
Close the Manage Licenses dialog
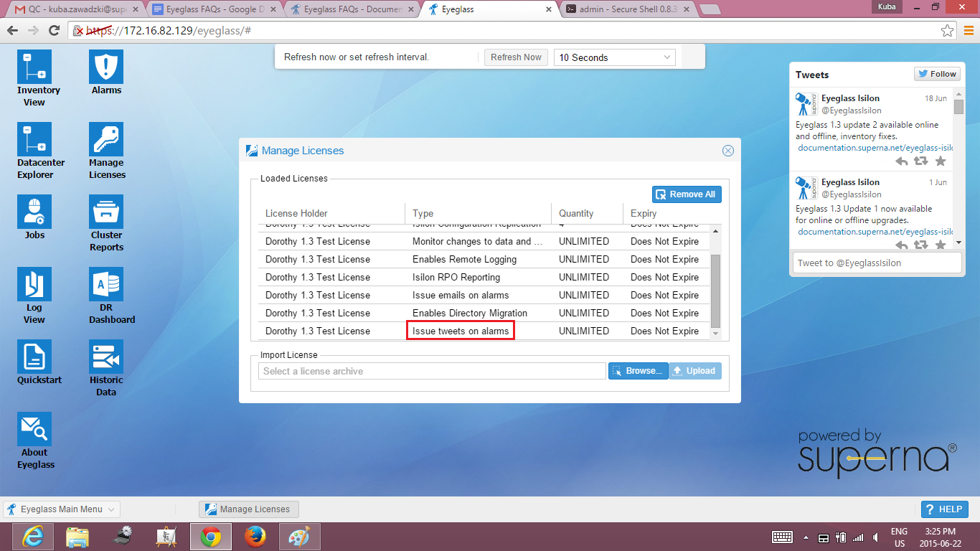coord(727,151)
